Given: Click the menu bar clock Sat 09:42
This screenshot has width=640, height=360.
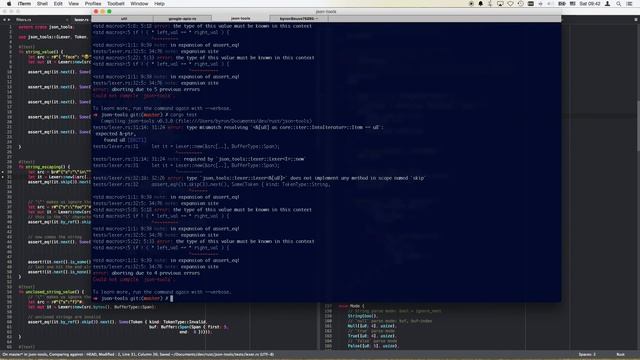Looking at the screenshot, I should point(590,4).
